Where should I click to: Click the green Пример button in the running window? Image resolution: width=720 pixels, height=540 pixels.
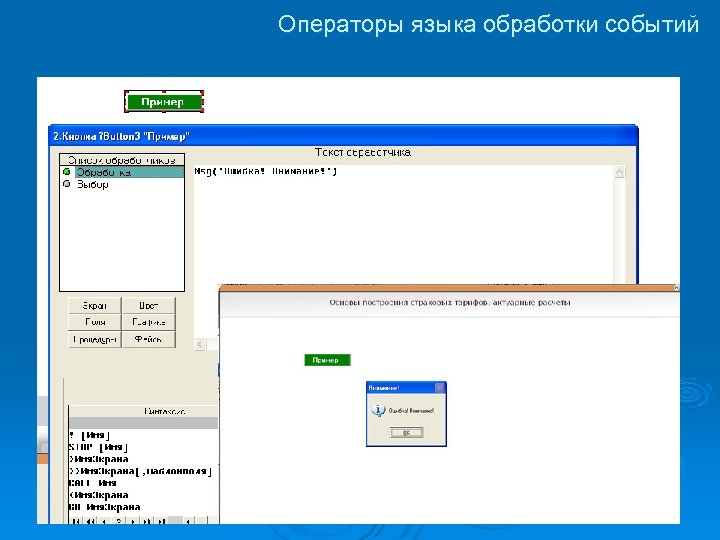(x=327, y=360)
